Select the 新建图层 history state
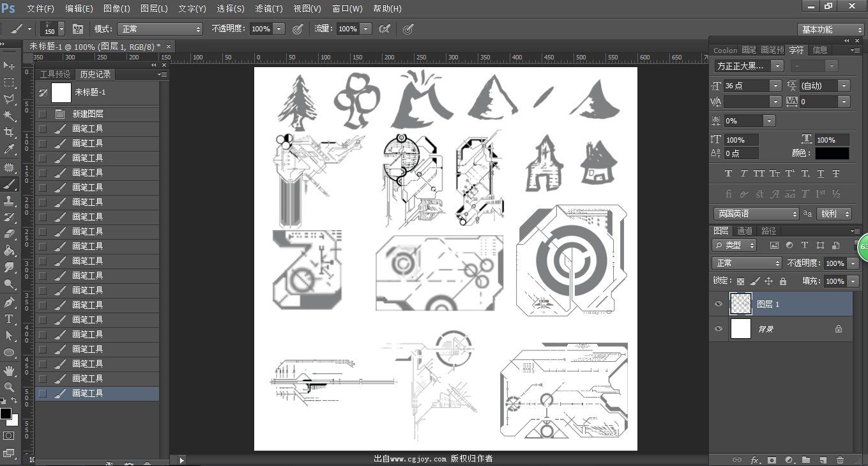This screenshot has height=466, width=868. click(97, 114)
